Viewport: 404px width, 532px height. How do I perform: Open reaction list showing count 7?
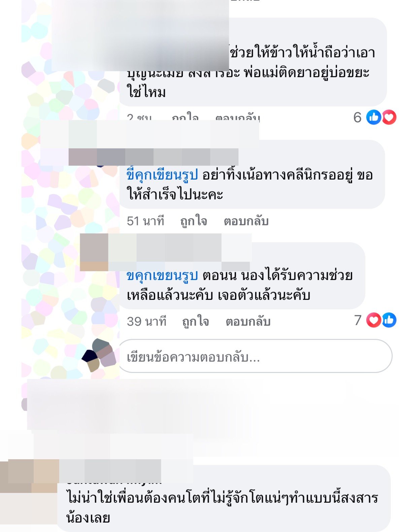coord(375,320)
